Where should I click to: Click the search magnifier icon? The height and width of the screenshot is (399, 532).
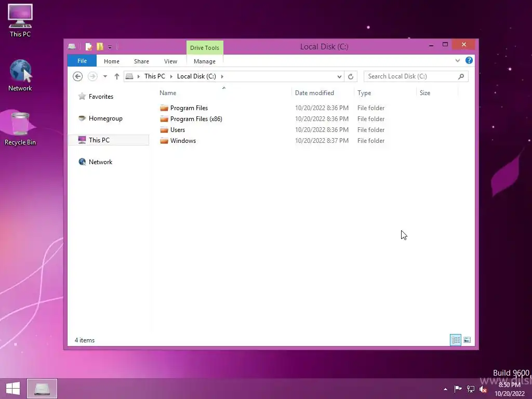tap(461, 76)
